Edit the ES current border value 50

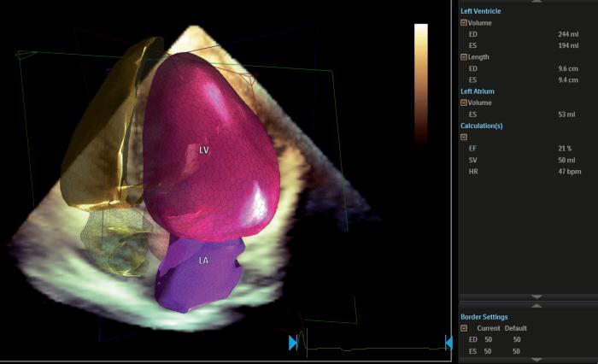488,351
